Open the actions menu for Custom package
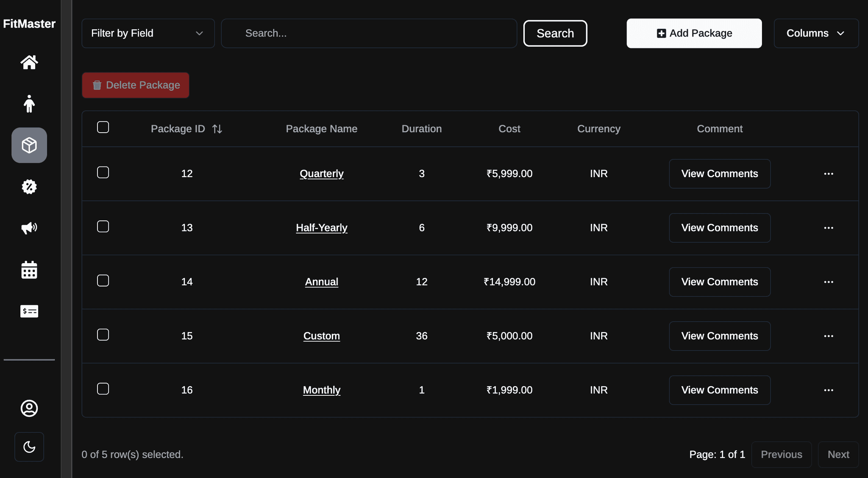868x478 pixels. [829, 336]
